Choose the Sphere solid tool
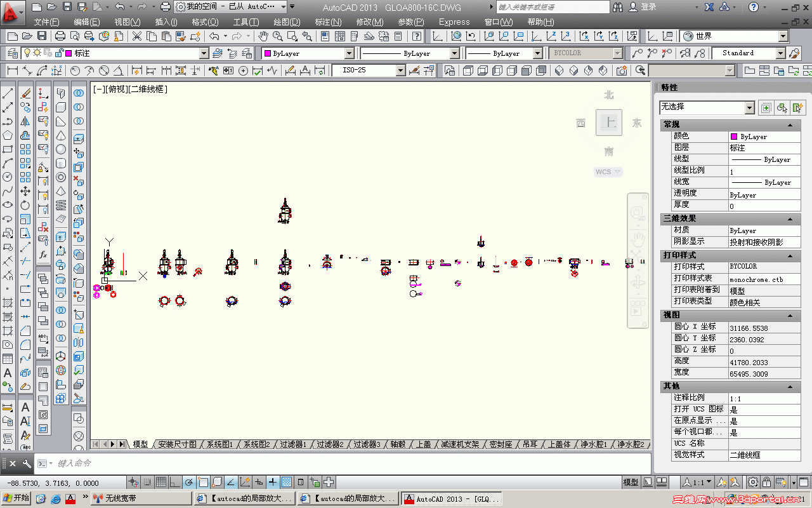Image resolution: width=812 pixels, height=508 pixels. 61,149
